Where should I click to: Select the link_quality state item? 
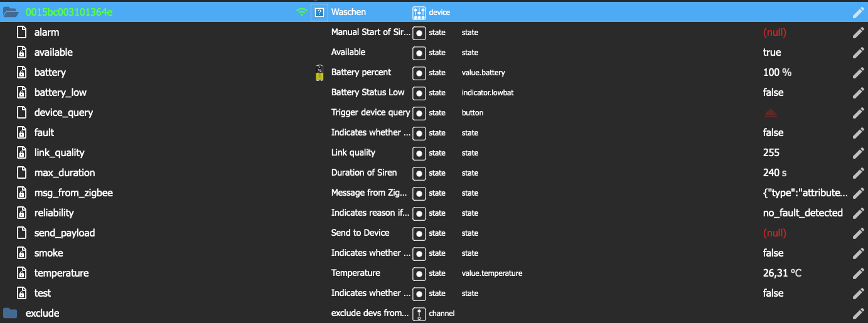59,152
